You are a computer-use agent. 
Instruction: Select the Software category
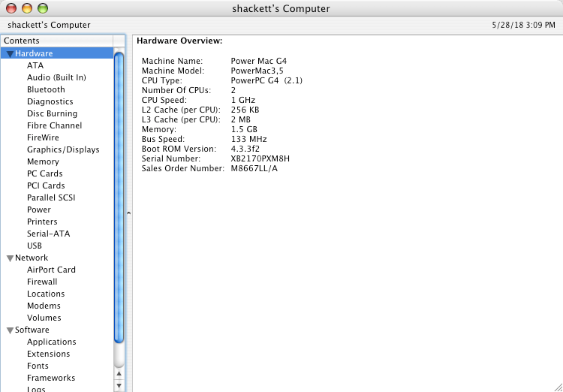pos(32,330)
